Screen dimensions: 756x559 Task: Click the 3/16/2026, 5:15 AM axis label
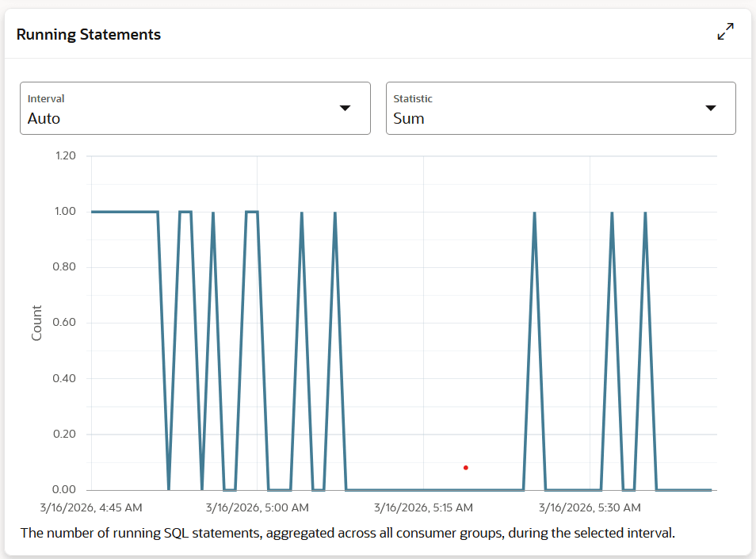coord(423,507)
